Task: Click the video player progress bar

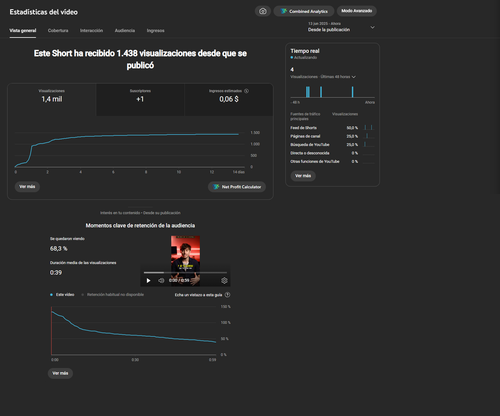Action: (185, 273)
